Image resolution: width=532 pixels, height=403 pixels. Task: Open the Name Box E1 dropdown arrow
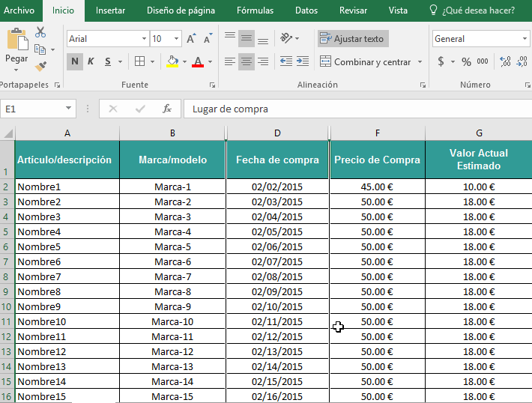click(x=68, y=108)
